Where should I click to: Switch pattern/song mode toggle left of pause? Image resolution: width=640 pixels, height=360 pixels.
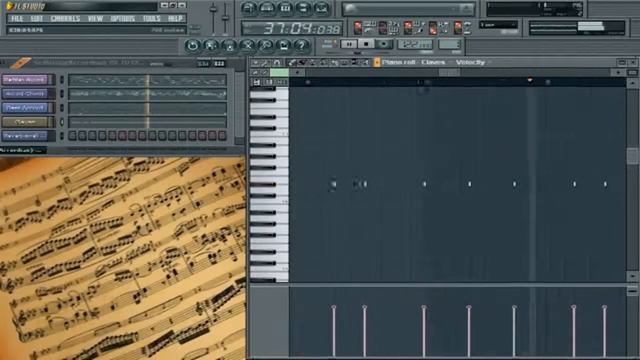pyautogui.click(x=330, y=44)
